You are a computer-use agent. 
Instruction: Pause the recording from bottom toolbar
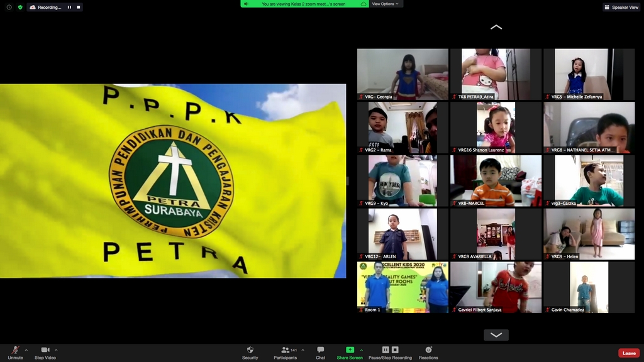[x=386, y=349]
